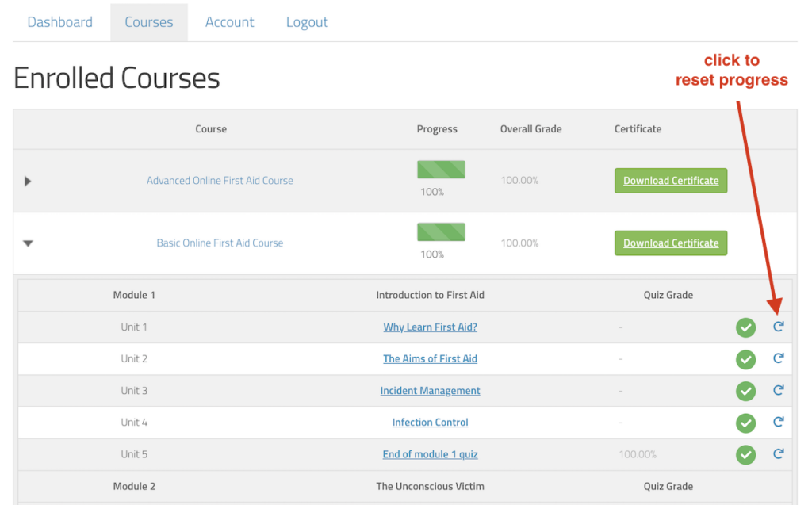Screen dimensions: 812x505
Task: Reset progress for Unit 2 The Aims of First Aid
Action: (778, 358)
